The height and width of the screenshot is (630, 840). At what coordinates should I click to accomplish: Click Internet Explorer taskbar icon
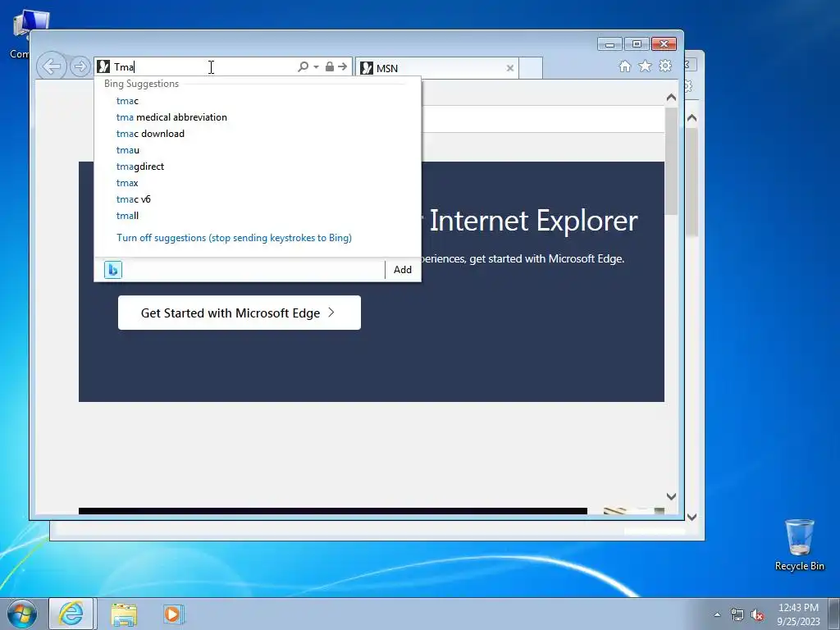point(71,614)
